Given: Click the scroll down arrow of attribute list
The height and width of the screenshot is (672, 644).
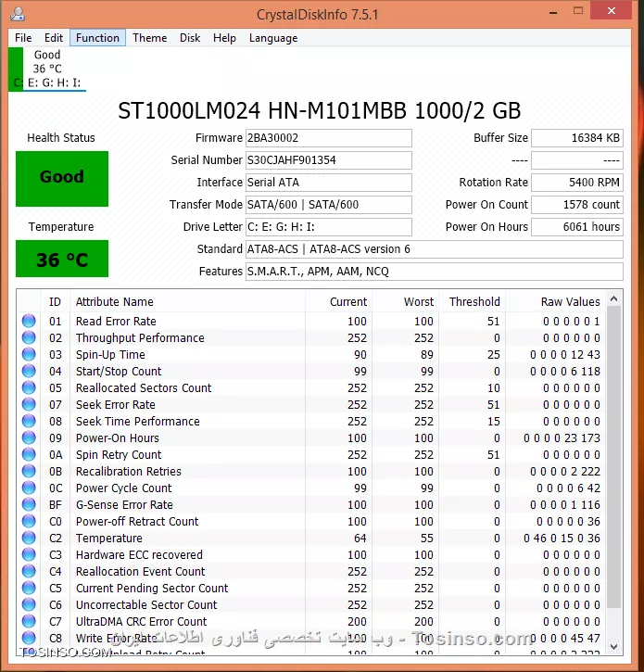Looking at the screenshot, I should click(x=613, y=647).
